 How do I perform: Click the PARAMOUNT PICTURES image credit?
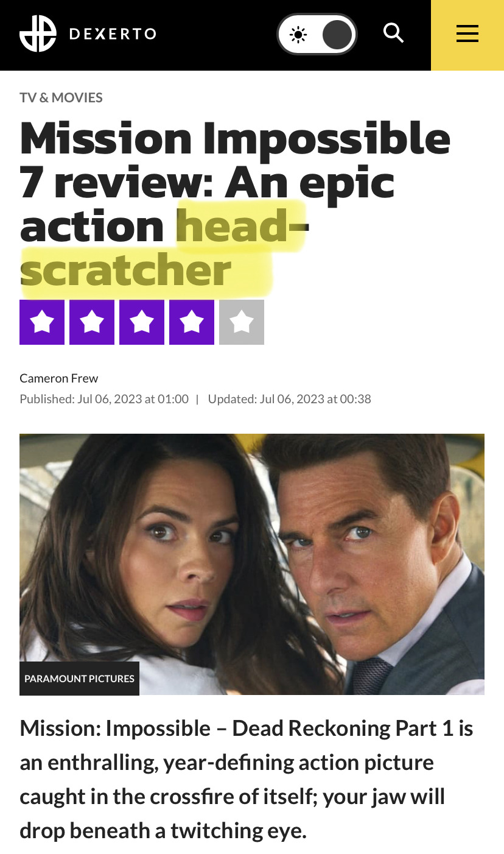(x=79, y=679)
